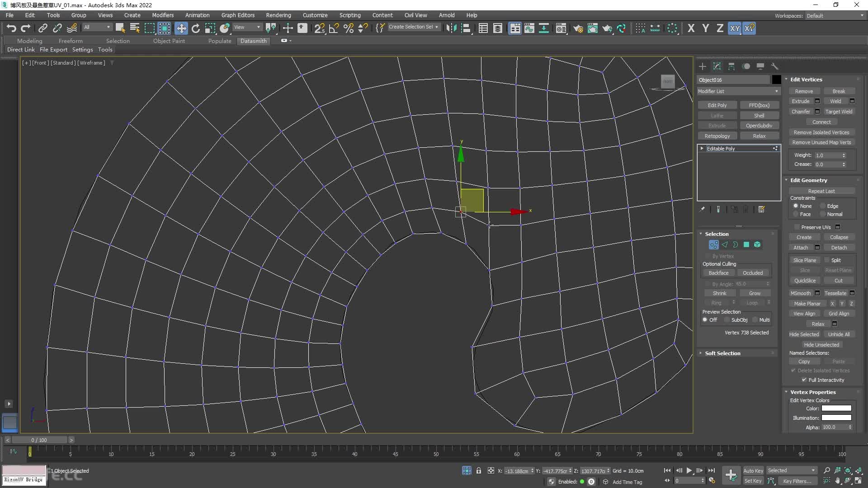Image resolution: width=868 pixels, height=488 pixels.
Task: Open the Graph Editors menu
Action: coord(238,15)
